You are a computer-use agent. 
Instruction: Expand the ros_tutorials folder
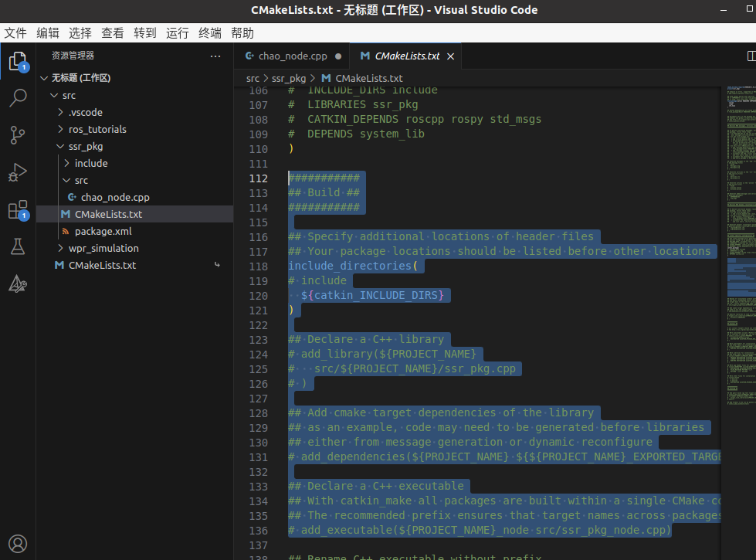point(61,129)
